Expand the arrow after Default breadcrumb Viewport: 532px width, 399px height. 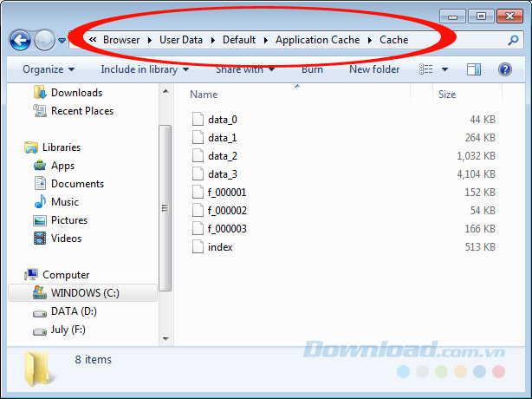point(266,41)
